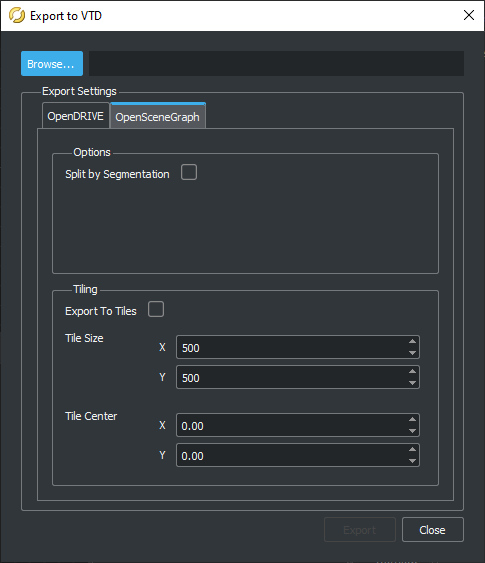Image resolution: width=485 pixels, height=563 pixels.
Task: Close the Export to VTD dialog window
Action: click(x=469, y=15)
